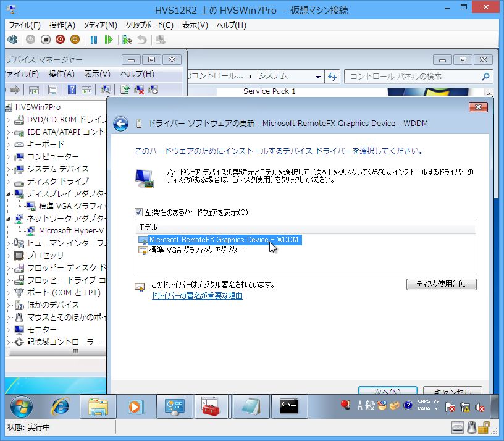Click the IME help question mark icon
Viewport: 504px width, 441px height.
(x=408, y=405)
